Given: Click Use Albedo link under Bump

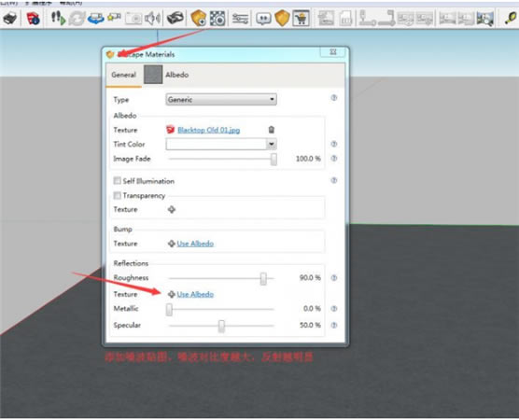Looking at the screenshot, I should (195, 244).
